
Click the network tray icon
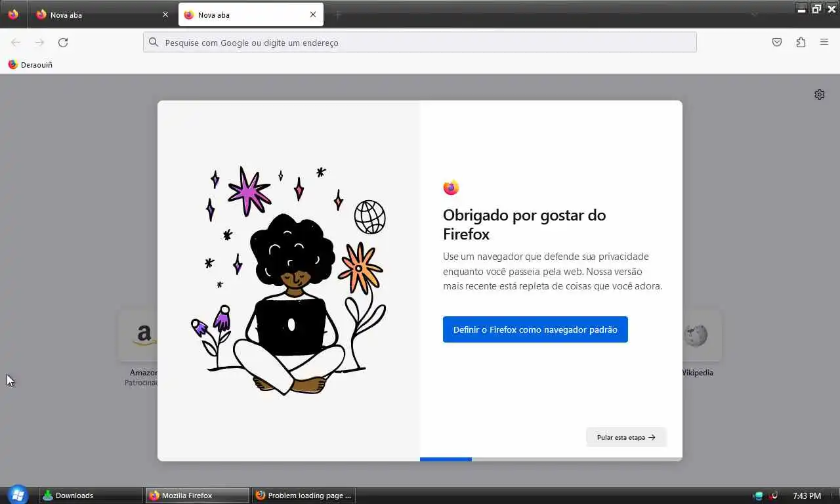pyautogui.click(x=759, y=495)
